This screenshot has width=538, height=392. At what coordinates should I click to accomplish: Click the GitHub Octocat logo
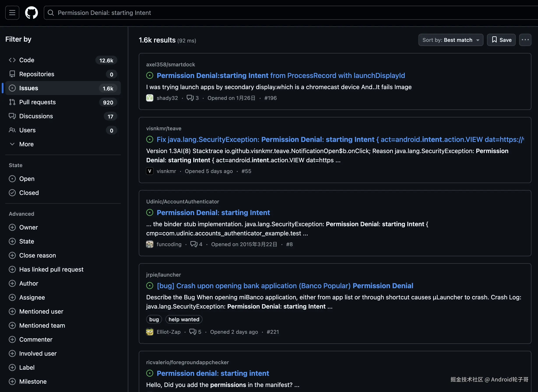tap(32, 12)
